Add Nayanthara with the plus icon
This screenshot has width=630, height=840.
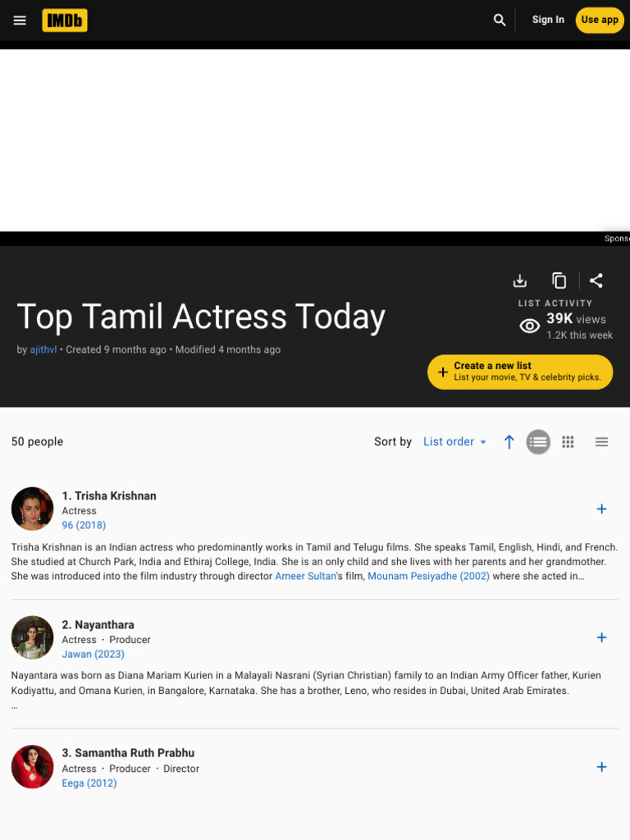pyautogui.click(x=601, y=637)
